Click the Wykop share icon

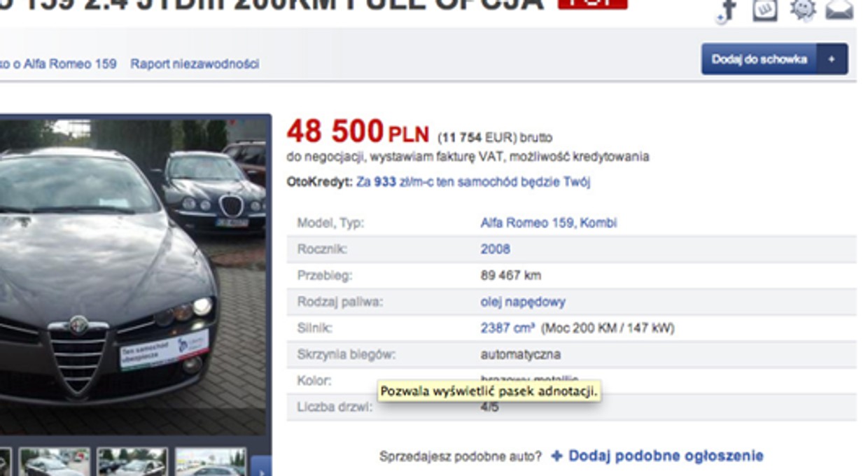coord(765,9)
